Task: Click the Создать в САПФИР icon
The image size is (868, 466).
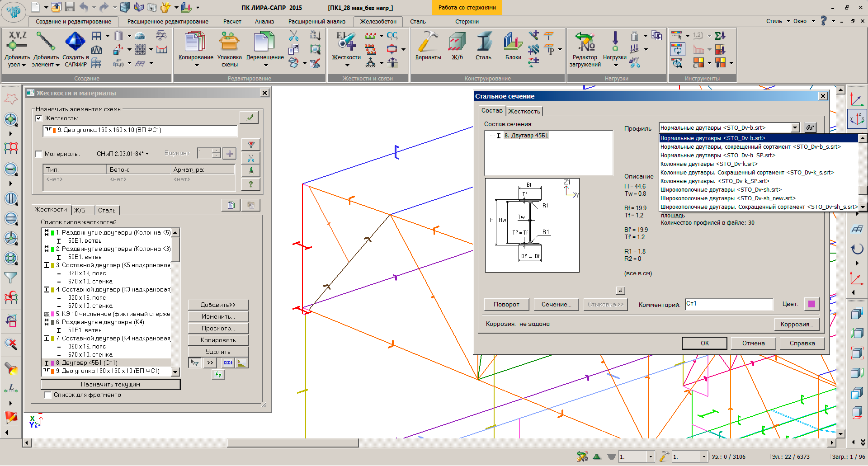Action: coord(75,42)
